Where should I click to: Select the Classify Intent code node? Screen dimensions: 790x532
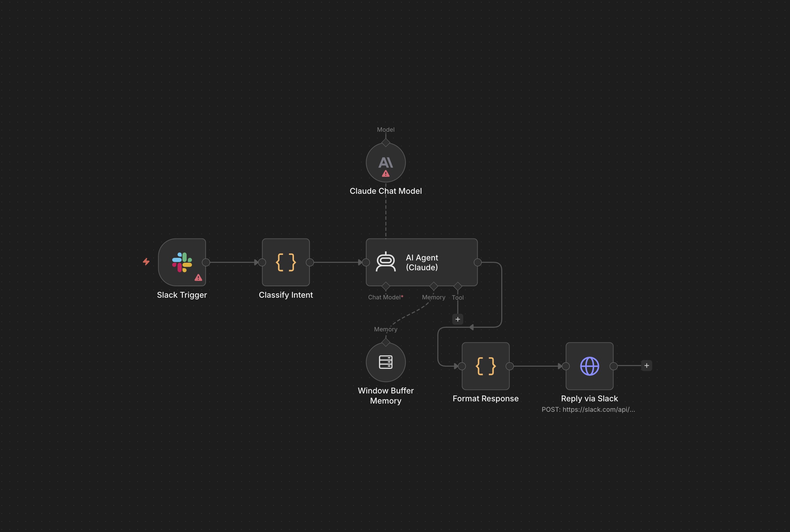[x=286, y=262]
